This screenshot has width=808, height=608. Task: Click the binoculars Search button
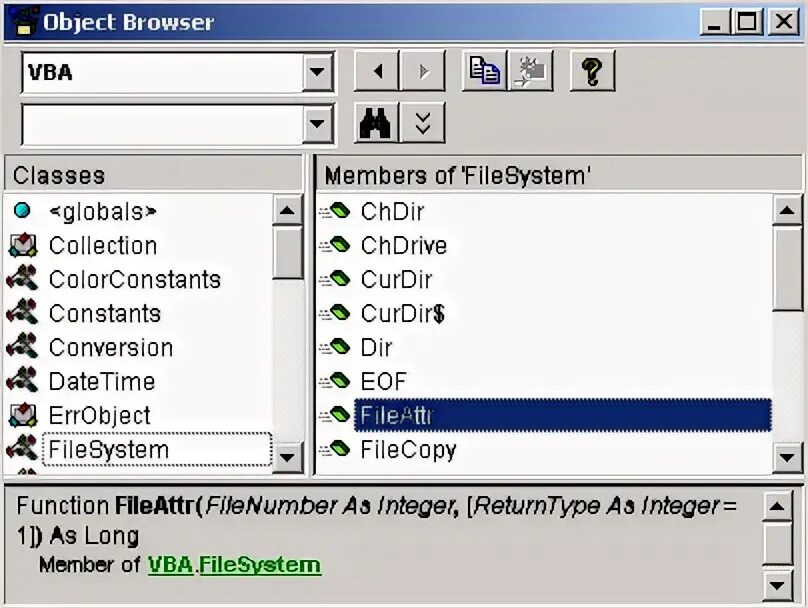point(377,123)
